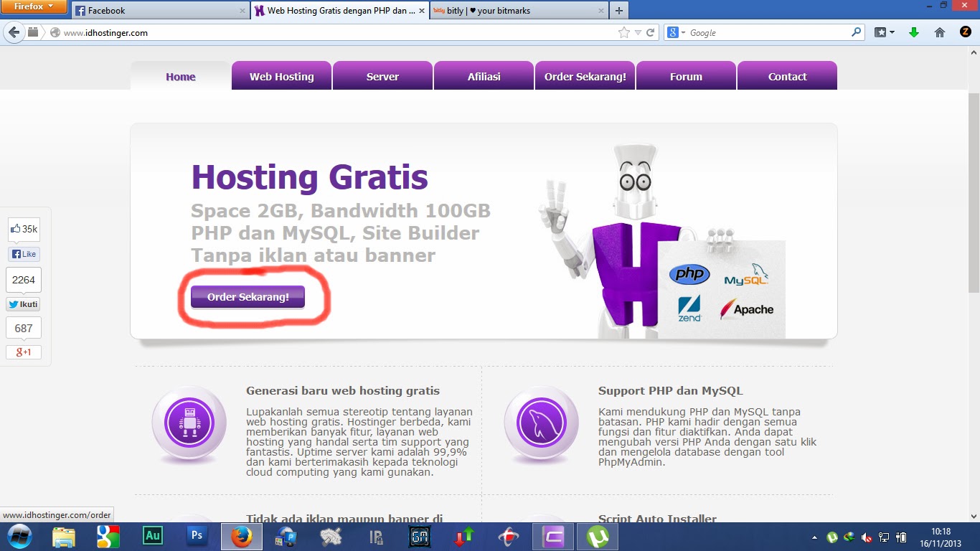980x551 pixels.
Task: Click the purple Order Sekarang! banner button
Action: coord(248,296)
